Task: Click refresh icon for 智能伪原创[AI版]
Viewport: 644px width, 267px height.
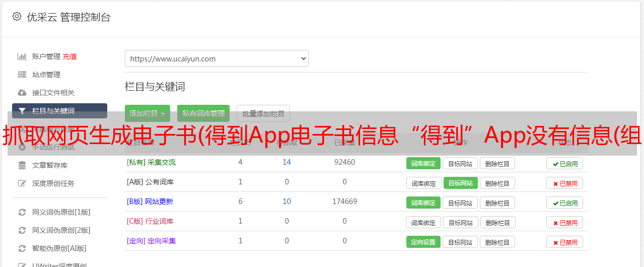Action: coord(22,248)
